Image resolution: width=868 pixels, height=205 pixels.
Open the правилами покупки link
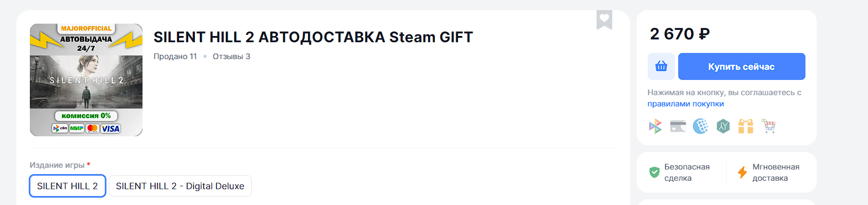point(686,104)
